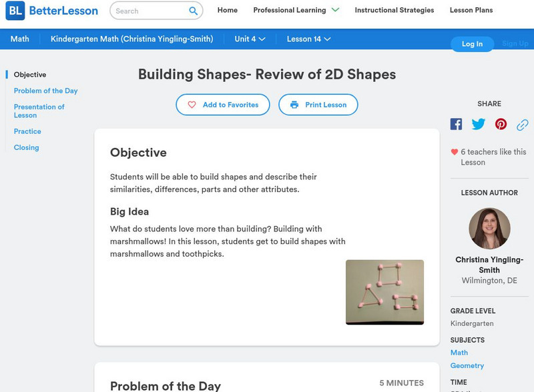
Task: Jump to Problem of the Day section
Action: coord(45,91)
